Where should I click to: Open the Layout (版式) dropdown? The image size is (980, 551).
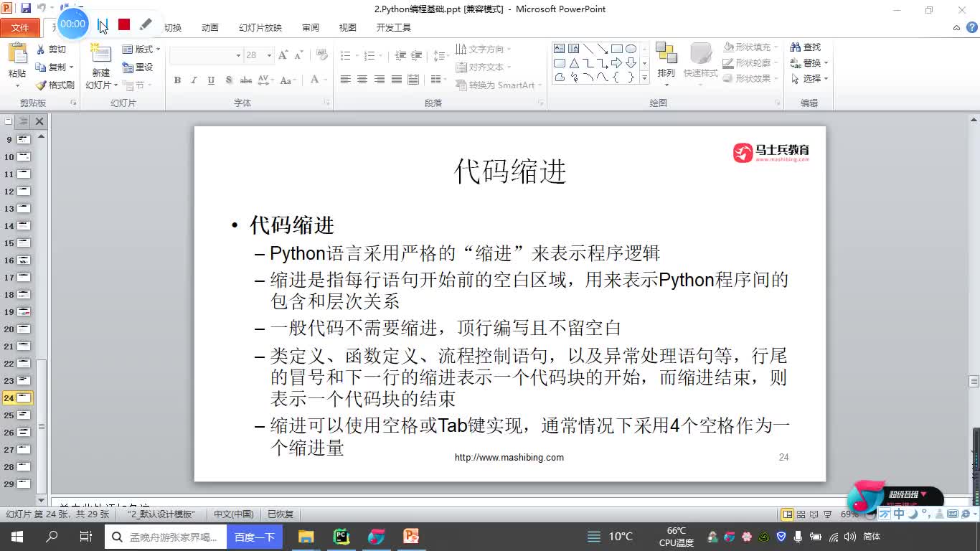141,50
